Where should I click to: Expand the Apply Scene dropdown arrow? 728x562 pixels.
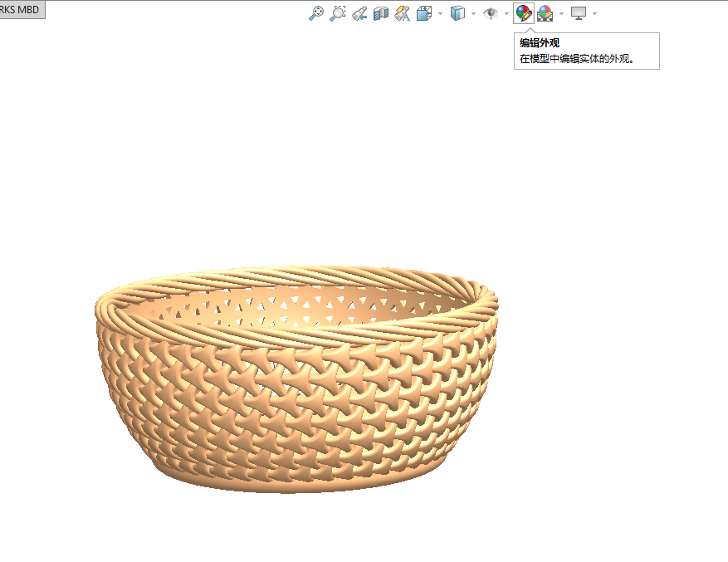(x=561, y=13)
